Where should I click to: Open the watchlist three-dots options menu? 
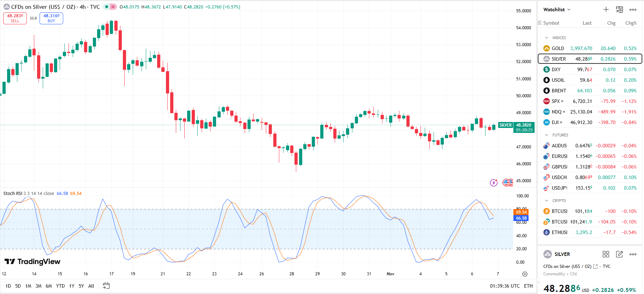point(633,10)
